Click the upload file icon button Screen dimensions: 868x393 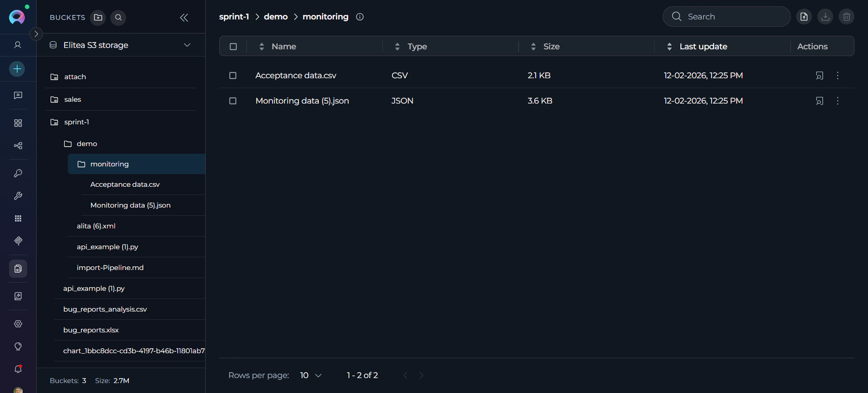[x=804, y=17]
